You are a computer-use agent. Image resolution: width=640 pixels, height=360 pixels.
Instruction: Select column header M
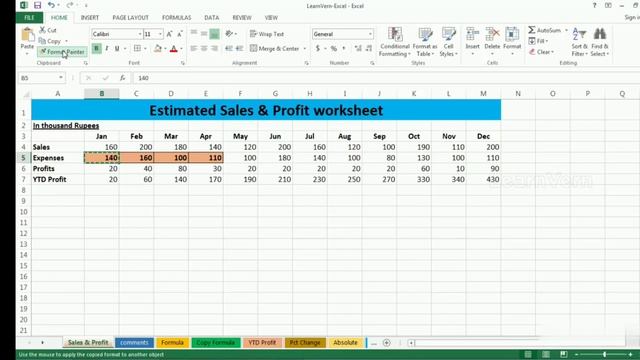483,93
